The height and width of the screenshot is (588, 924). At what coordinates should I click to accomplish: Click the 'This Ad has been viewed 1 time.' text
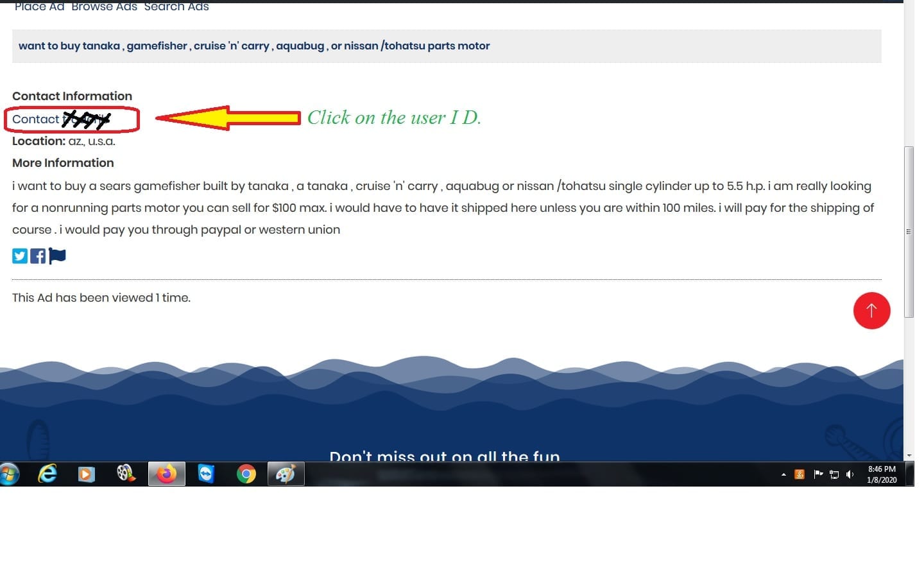point(101,298)
